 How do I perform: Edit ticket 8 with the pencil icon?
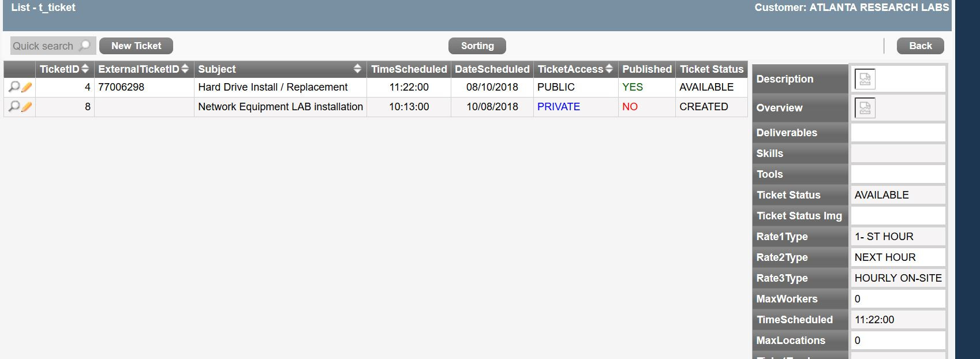coord(27,107)
